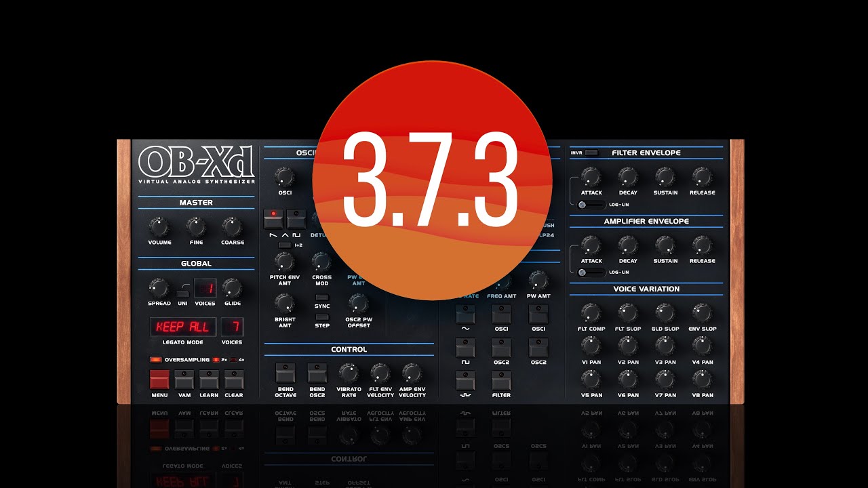868x488 pixels.
Task: Click the OB-Xd logo
Action: pos(196,163)
